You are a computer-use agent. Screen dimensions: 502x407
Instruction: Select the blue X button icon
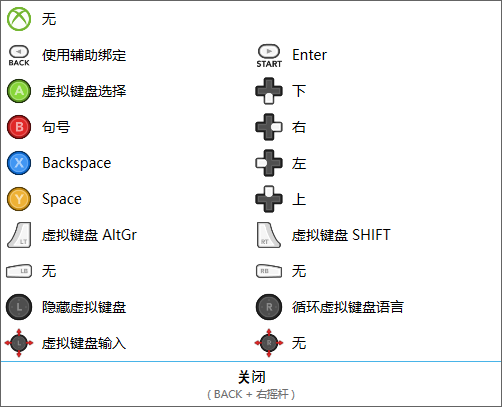click(x=19, y=163)
